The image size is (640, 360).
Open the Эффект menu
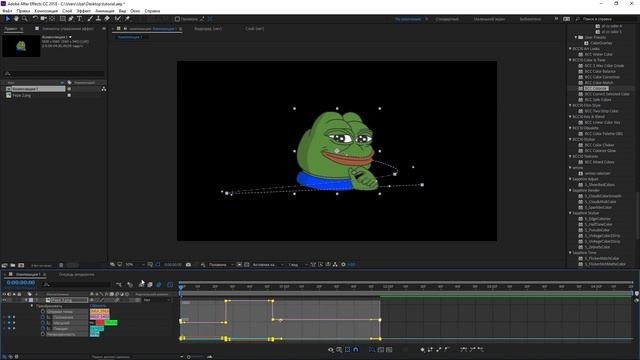(84, 11)
